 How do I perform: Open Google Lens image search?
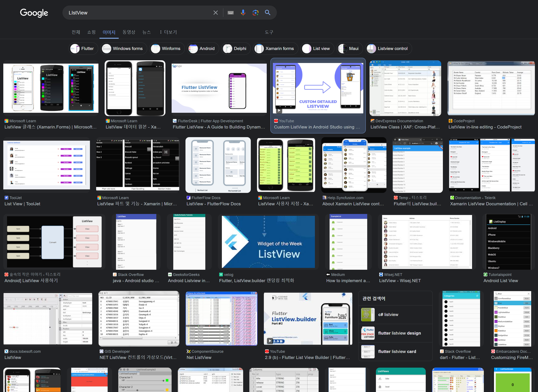click(x=255, y=13)
